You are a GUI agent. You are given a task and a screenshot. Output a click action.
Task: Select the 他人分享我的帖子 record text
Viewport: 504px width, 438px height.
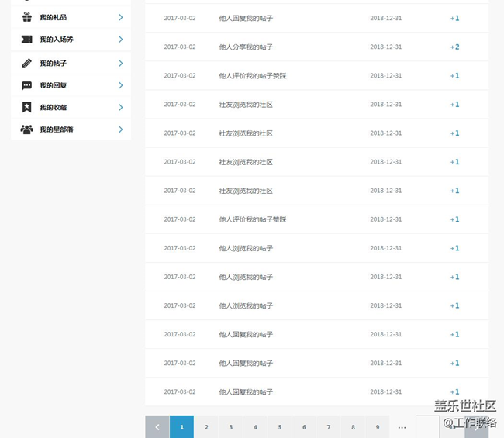(246, 47)
